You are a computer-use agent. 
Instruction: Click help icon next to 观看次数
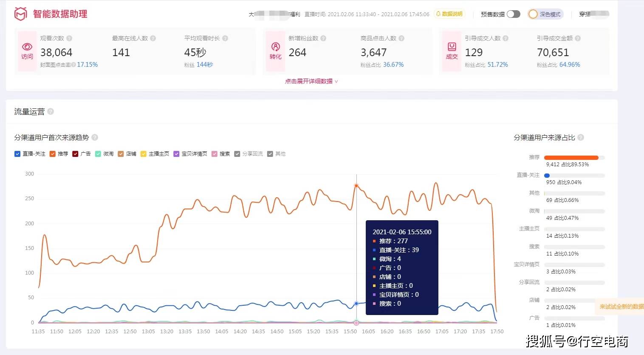pos(69,38)
